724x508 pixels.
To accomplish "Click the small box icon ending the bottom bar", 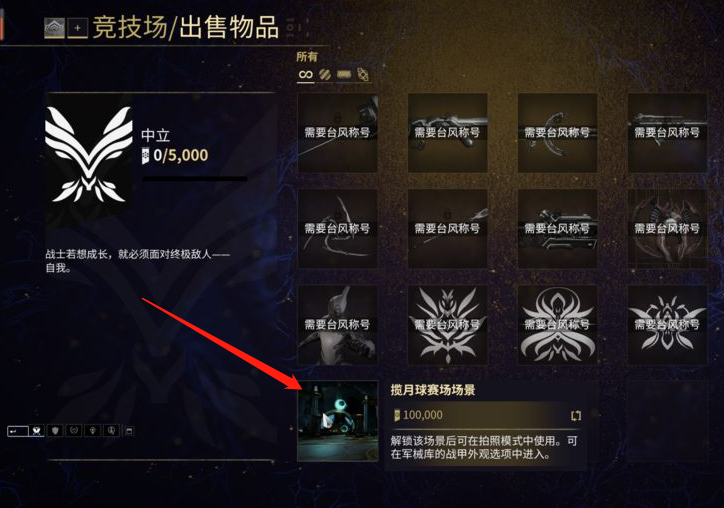I will click(x=129, y=431).
